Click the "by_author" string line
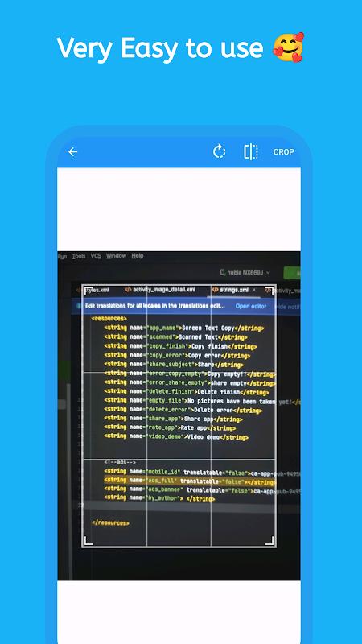The height and width of the screenshot is (644, 362). 159,498
